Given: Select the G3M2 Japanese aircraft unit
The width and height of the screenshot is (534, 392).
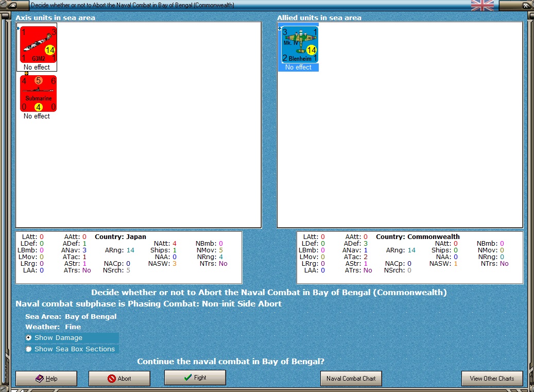Looking at the screenshot, I should coord(38,45).
